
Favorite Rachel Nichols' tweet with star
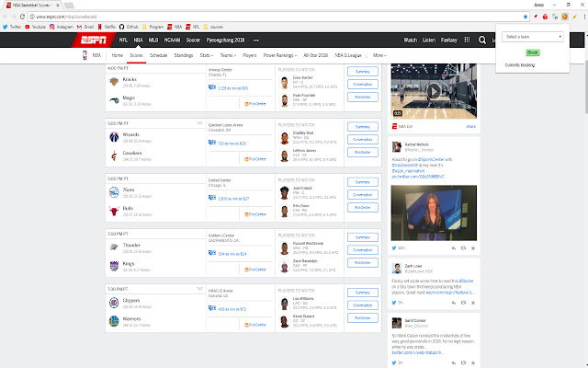click(x=473, y=248)
